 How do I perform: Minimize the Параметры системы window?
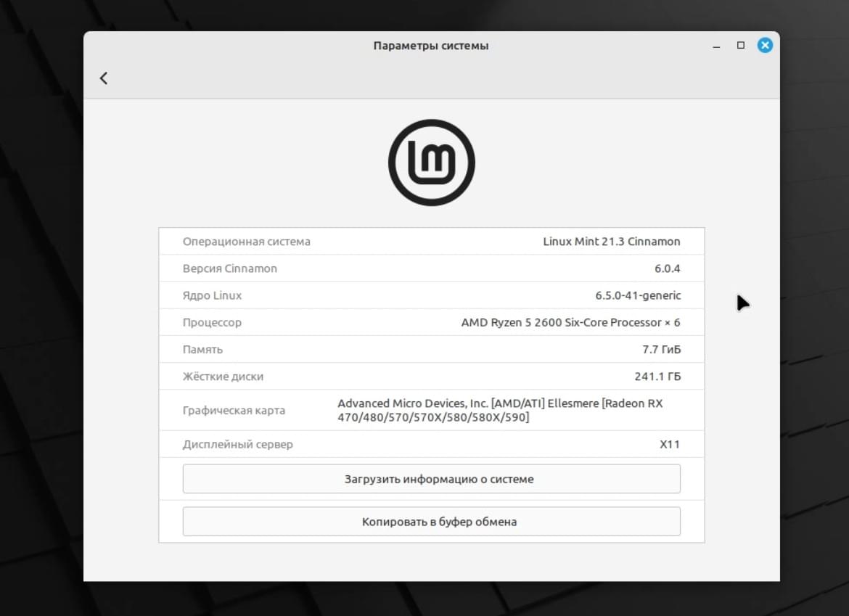716,46
